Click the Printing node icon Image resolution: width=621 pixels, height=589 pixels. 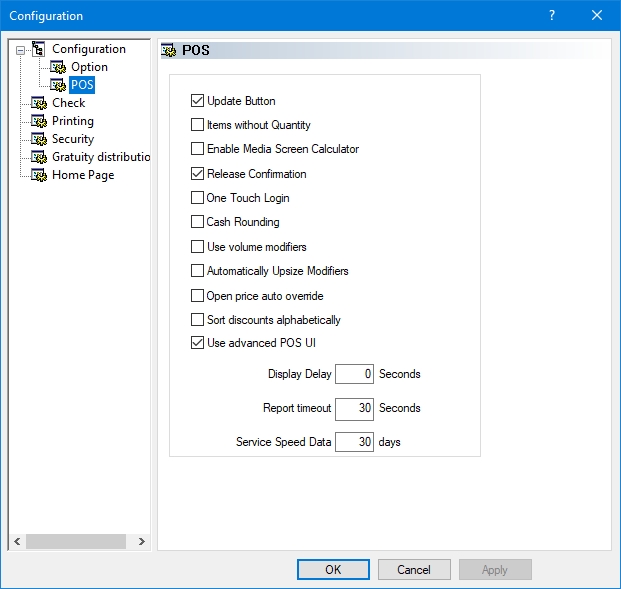[x=39, y=121]
